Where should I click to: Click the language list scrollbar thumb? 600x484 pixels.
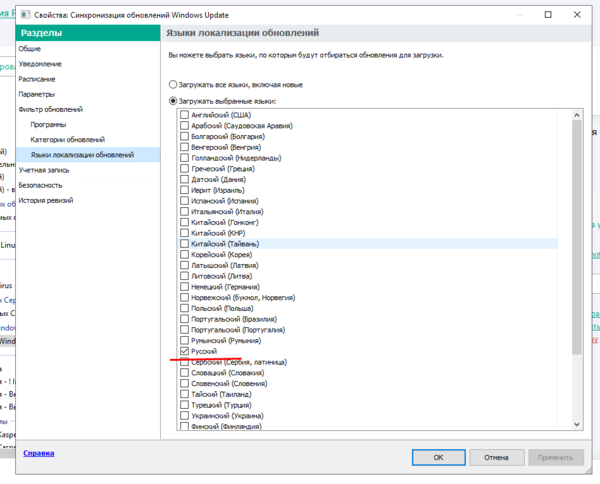coord(577,237)
